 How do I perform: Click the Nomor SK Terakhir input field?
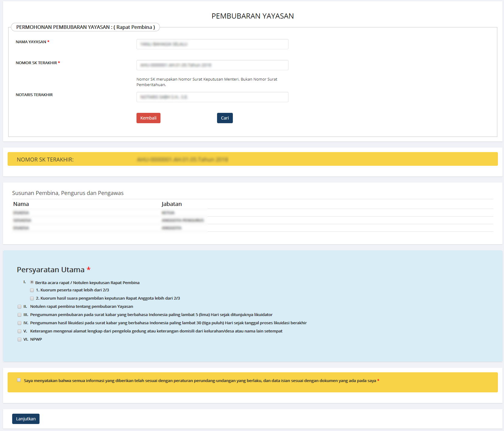[212, 65]
